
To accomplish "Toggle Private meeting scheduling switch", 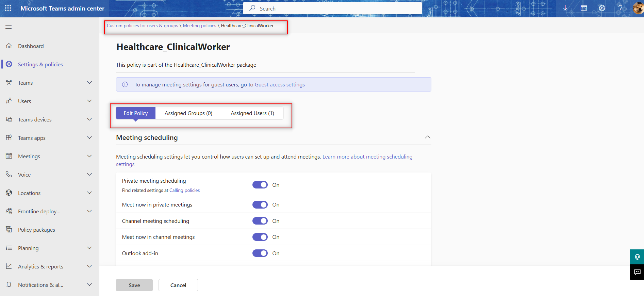I will pos(260,185).
